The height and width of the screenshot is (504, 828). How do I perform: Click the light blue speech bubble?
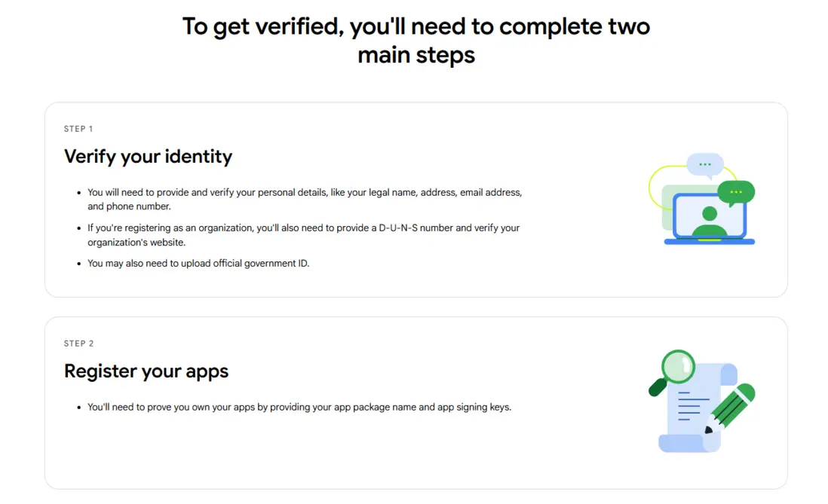(x=705, y=164)
